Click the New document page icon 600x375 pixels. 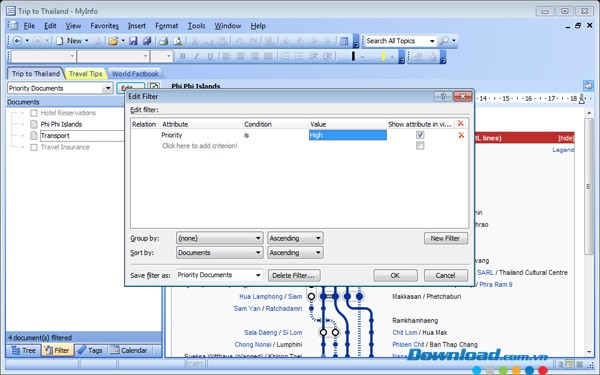[60, 41]
